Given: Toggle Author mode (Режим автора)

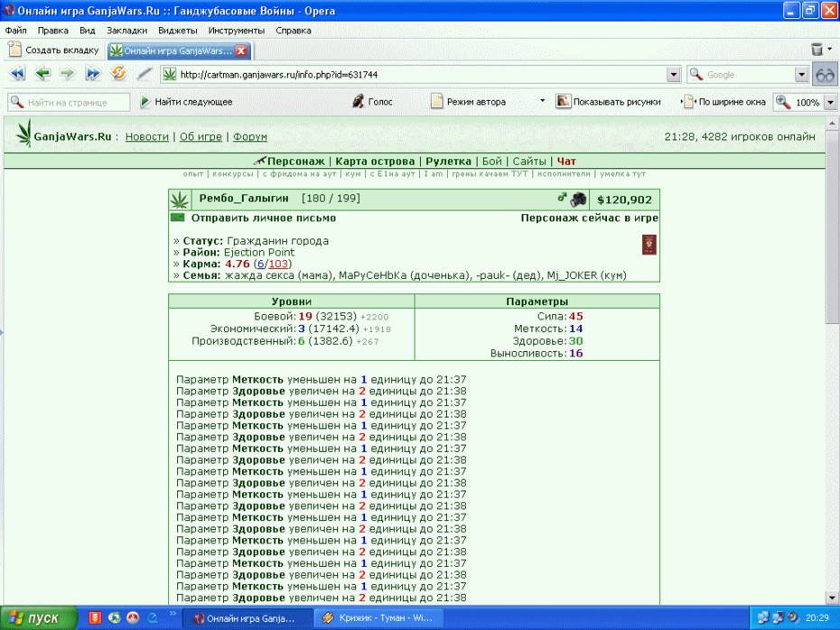Looking at the screenshot, I should (x=468, y=102).
